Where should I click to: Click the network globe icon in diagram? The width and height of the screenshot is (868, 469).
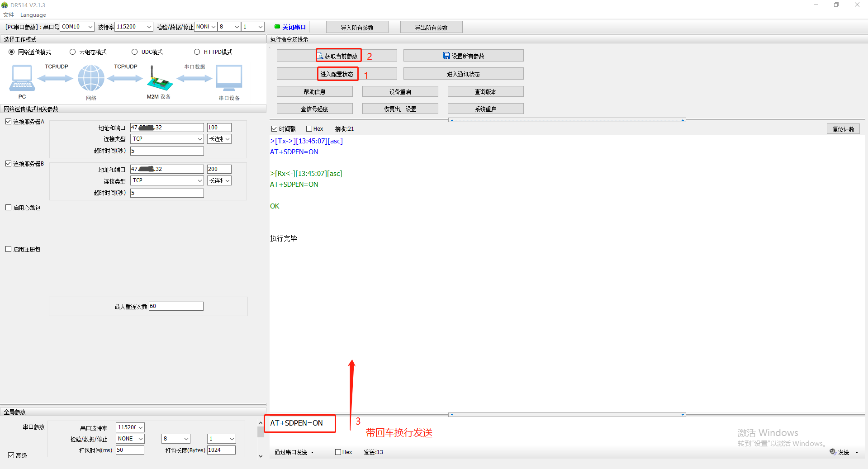[x=91, y=78]
